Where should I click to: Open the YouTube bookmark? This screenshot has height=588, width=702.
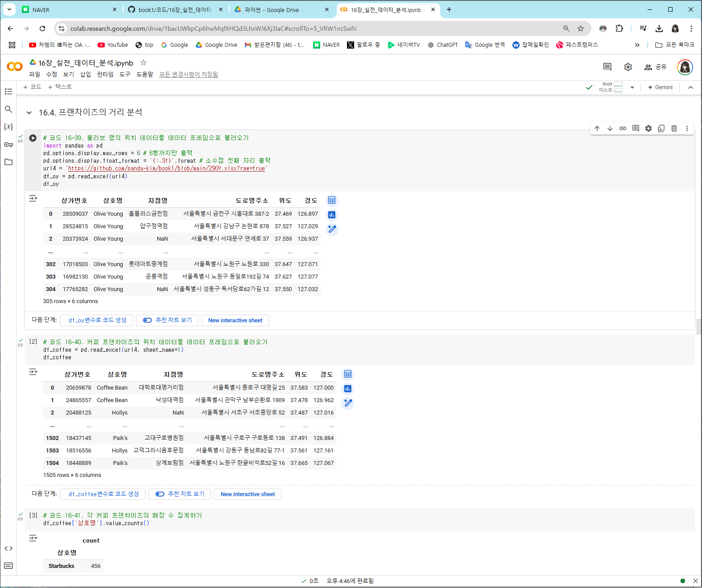[113, 45]
